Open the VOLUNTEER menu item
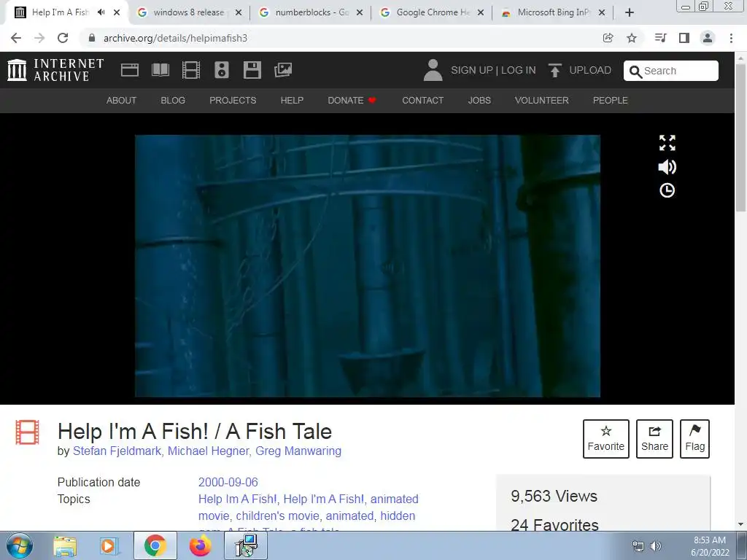 (542, 101)
